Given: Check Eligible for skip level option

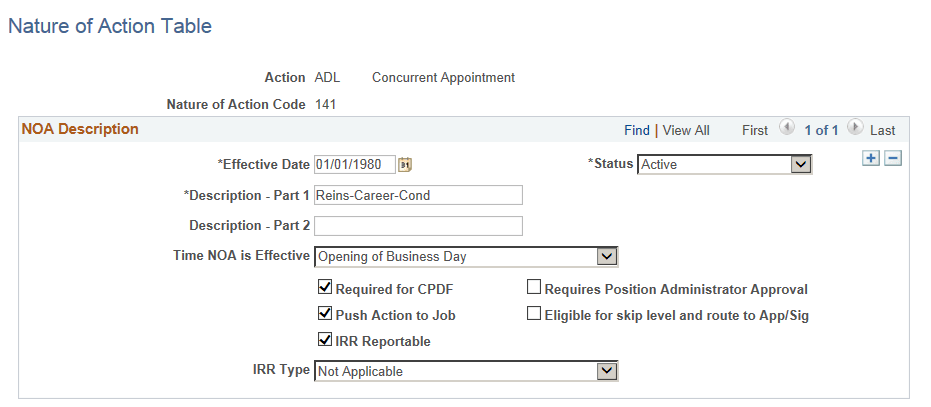Looking at the screenshot, I should pyautogui.click(x=534, y=313).
